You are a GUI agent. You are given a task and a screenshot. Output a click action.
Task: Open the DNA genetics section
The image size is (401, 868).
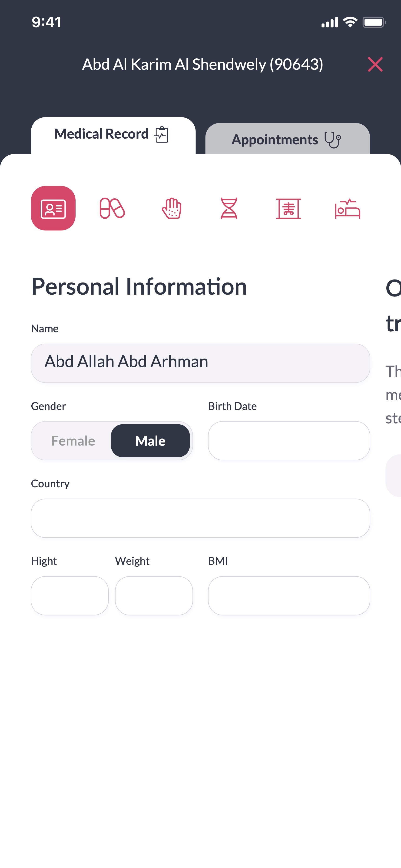(x=229, y=208)
